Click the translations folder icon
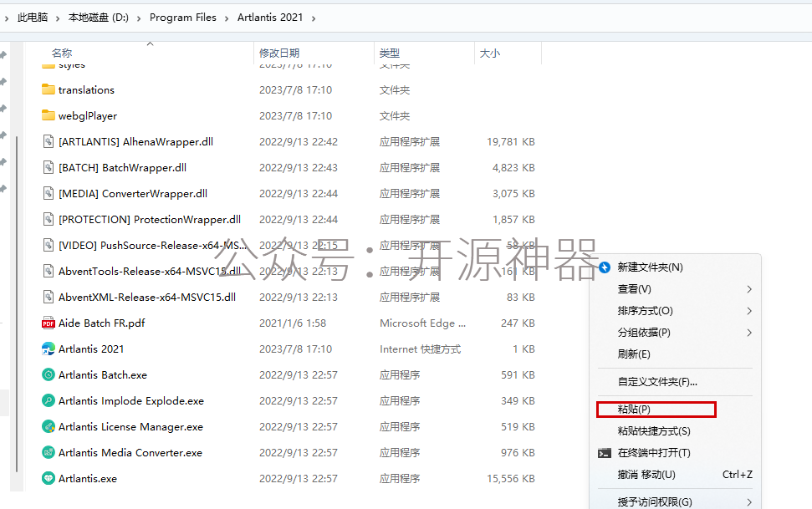812x509 pixels. click(49, 89)
